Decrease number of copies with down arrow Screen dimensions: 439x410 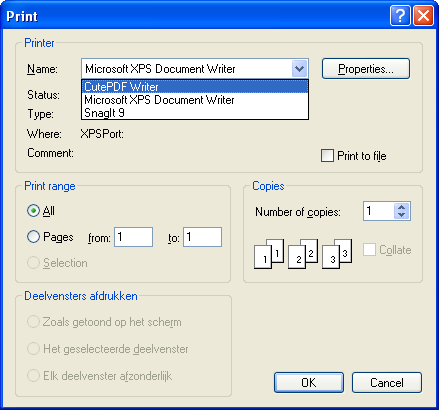pyautogui.click(x=402, y=215)
